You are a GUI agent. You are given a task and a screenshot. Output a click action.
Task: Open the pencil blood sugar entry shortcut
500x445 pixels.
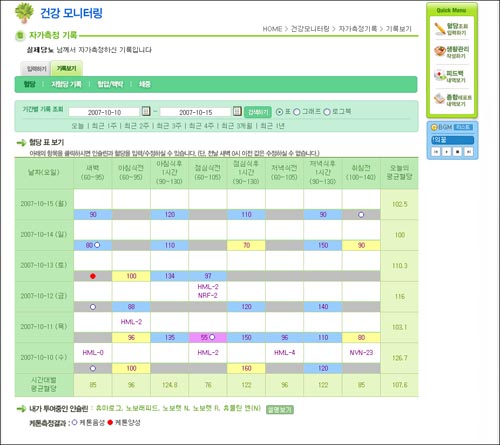click(440, 29)
